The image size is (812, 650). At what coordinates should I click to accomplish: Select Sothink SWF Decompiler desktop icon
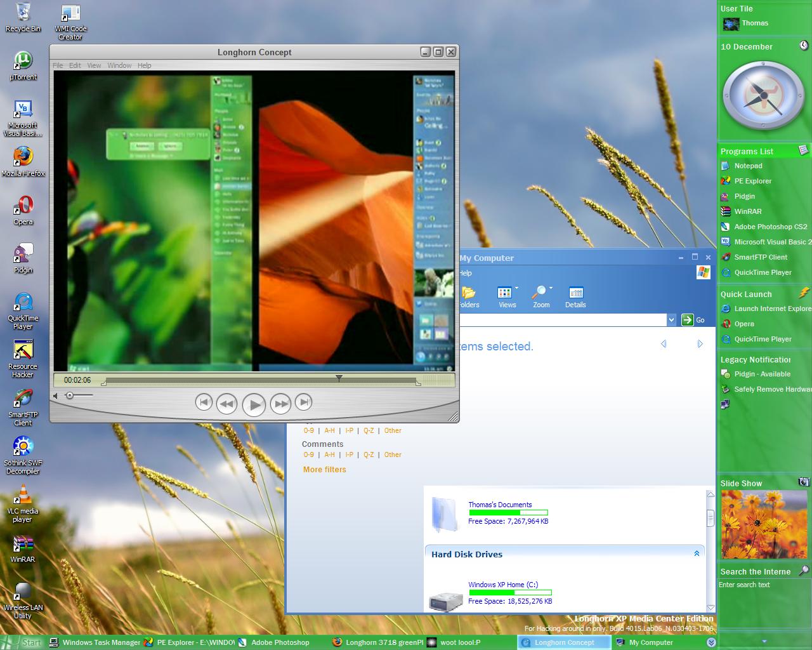point(23,455)
